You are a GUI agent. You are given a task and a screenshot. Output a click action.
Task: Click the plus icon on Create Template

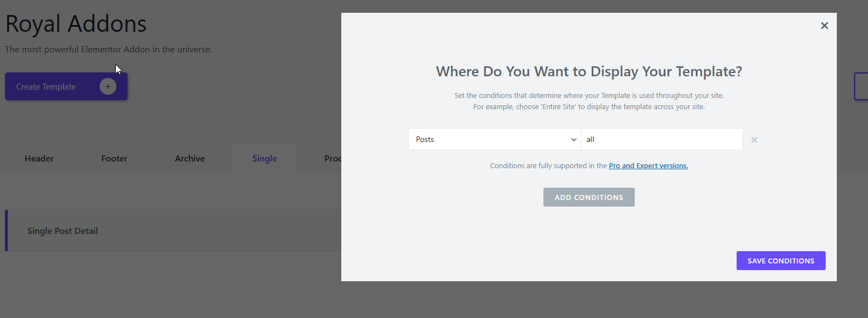click(108, 87)
